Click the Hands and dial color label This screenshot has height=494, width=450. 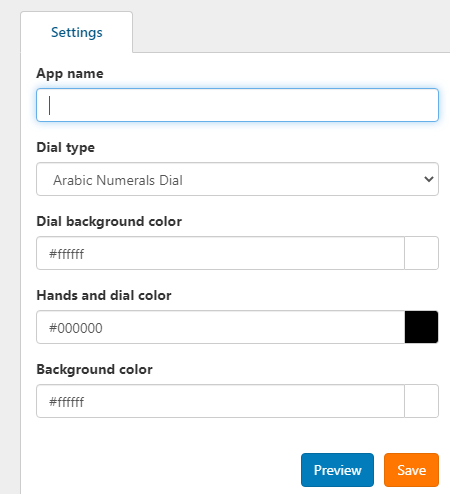(104, 295)
